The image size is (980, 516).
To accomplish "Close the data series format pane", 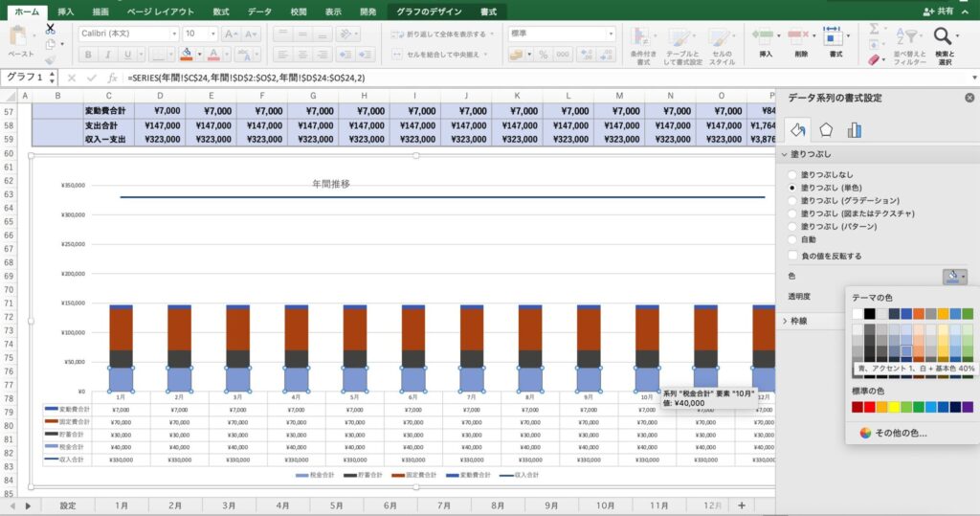I will pos(969,98).
